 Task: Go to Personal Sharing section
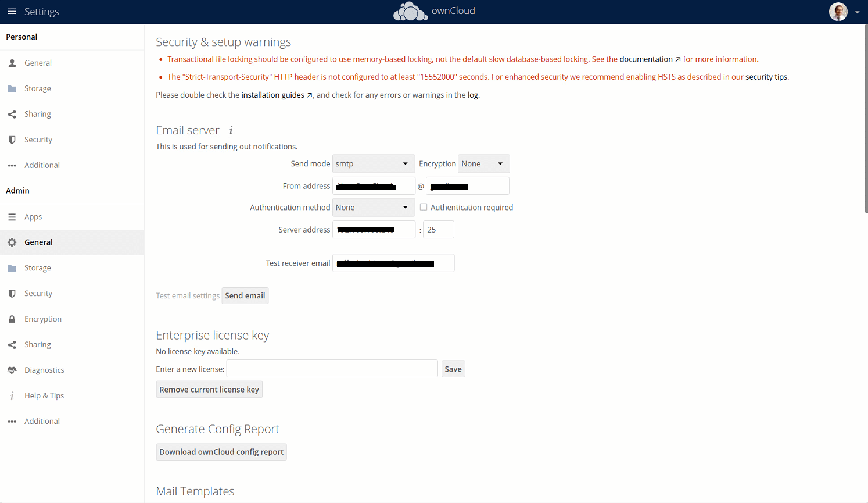(x=72, y=114)
